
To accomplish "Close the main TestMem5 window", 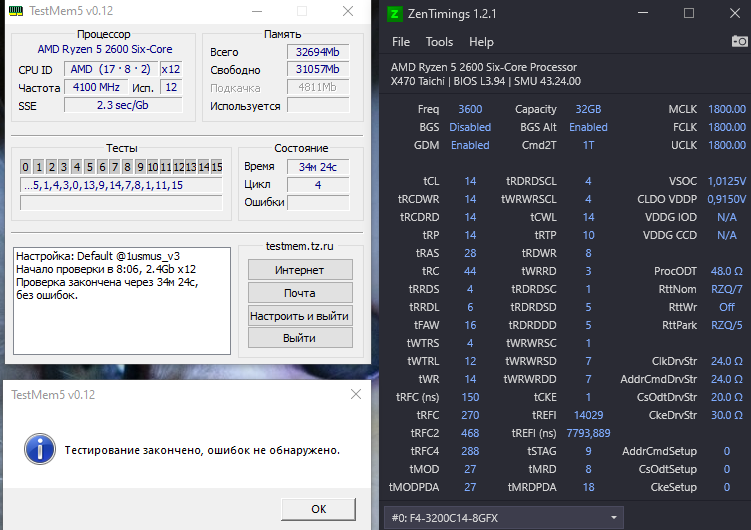I will [348, 11].
